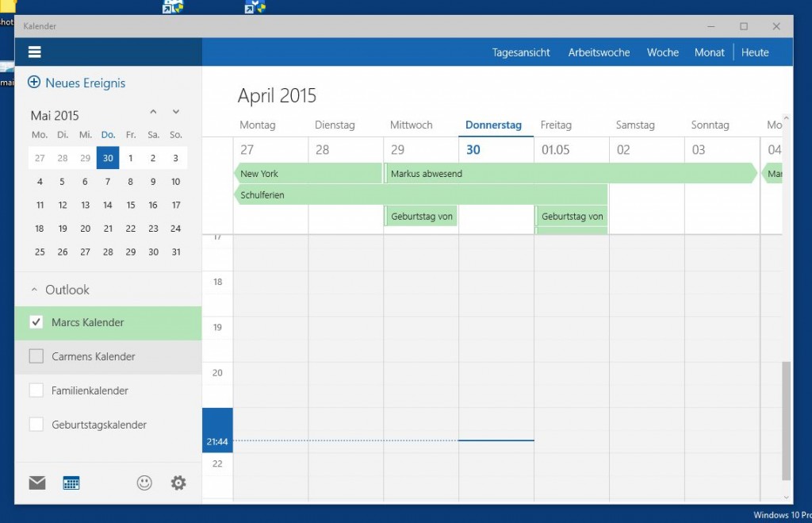
Task: Enable Carmens Kalender checkbox
Action: [x=36, y=356]
